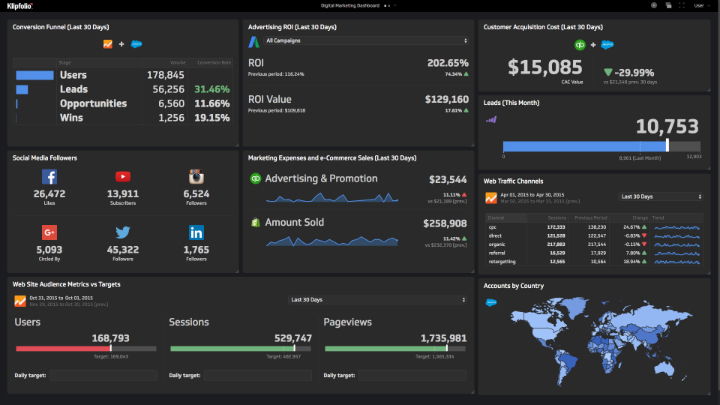Click the 1,735,981 Pageviews metric value
The height and width of the screenshot is (405, 720).
point(443,338)
